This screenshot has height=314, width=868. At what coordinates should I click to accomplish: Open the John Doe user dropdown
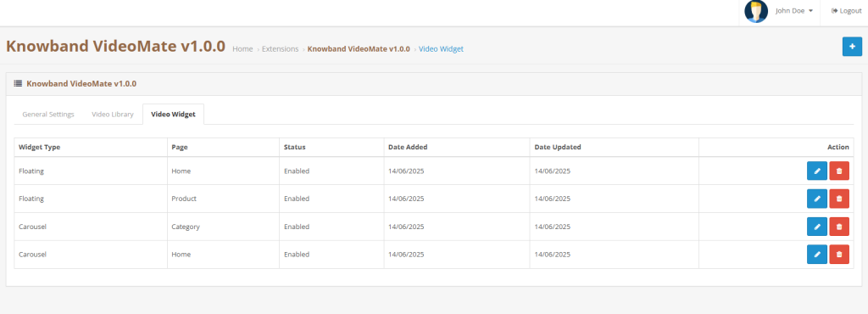(793, 10)
